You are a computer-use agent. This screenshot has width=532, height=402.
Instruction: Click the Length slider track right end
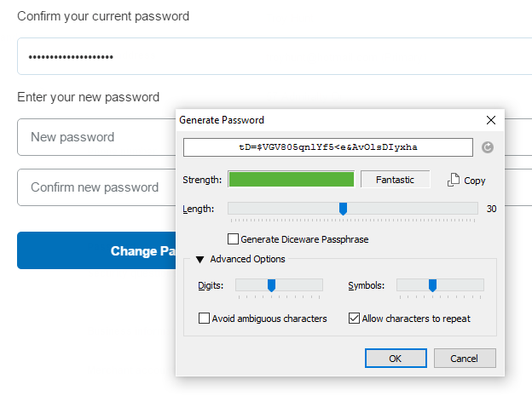pos(474,209)
